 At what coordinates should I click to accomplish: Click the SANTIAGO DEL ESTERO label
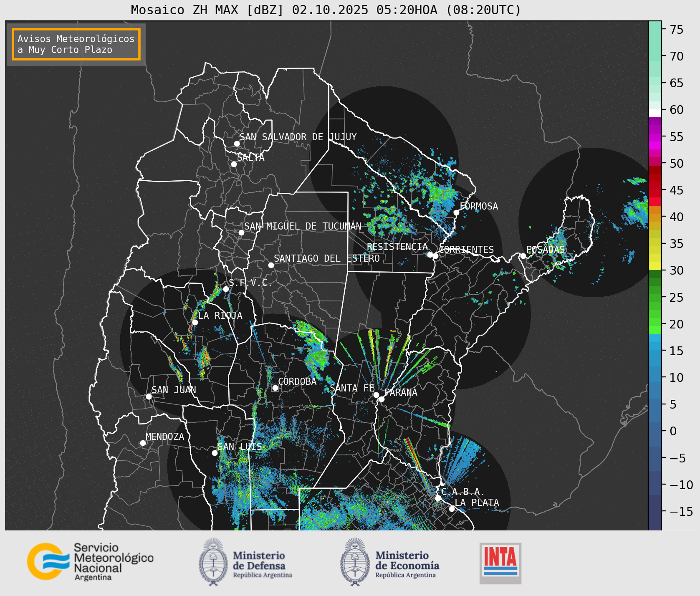pos(327,258)
